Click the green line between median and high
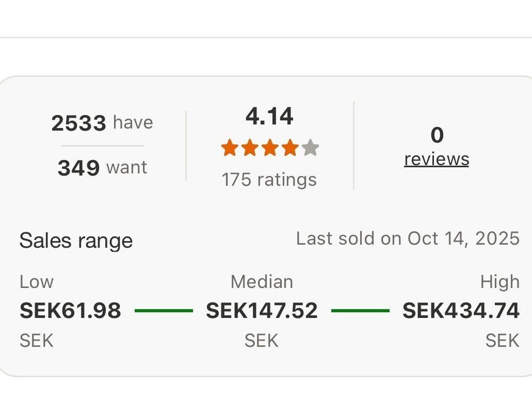The width and height of the screenshot is (532, 399). [360, 310]
